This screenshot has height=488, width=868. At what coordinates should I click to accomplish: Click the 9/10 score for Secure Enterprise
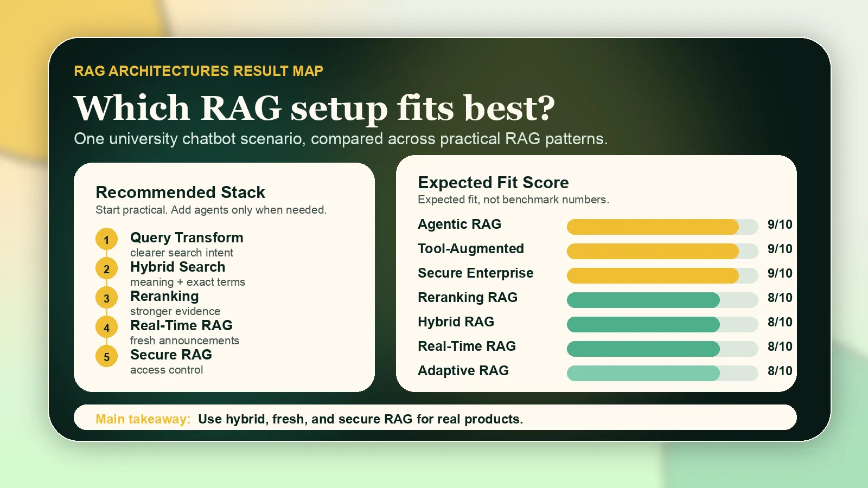click(780, 273)
